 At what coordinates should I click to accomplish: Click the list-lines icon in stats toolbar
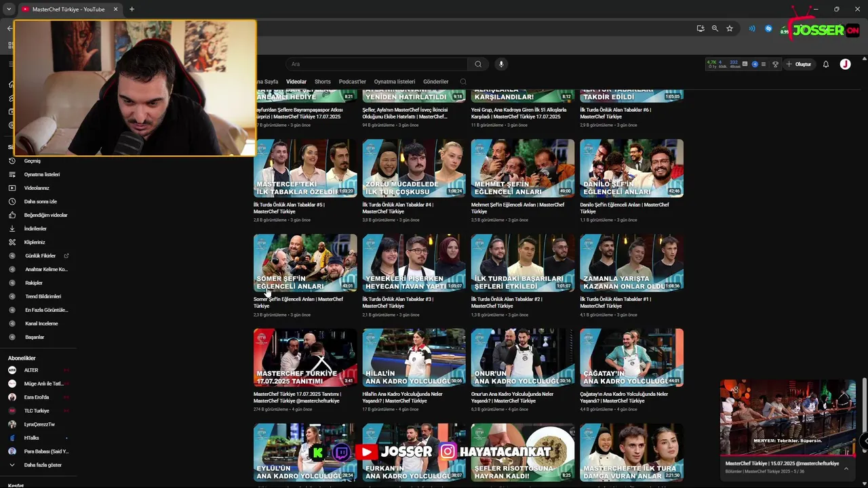tap(764, 64)
